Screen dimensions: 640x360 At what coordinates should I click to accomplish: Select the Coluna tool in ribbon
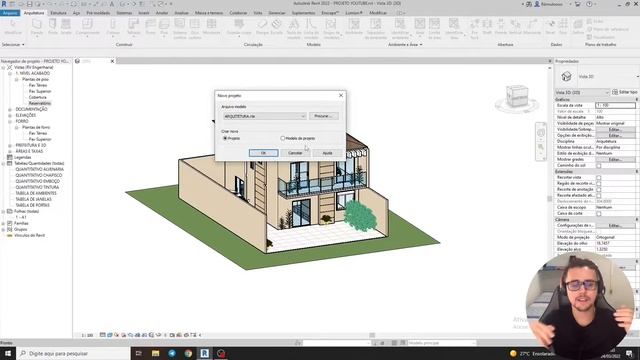[113, 24]
